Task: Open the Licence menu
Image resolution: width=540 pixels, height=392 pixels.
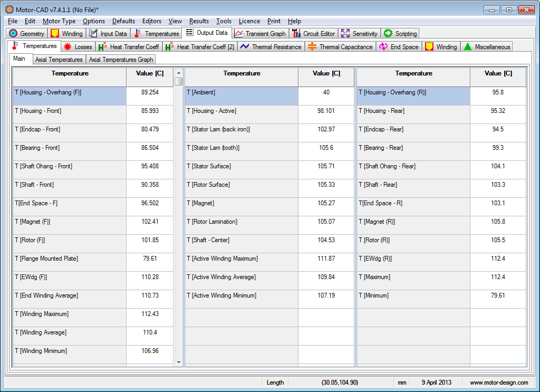Action: 249,21
